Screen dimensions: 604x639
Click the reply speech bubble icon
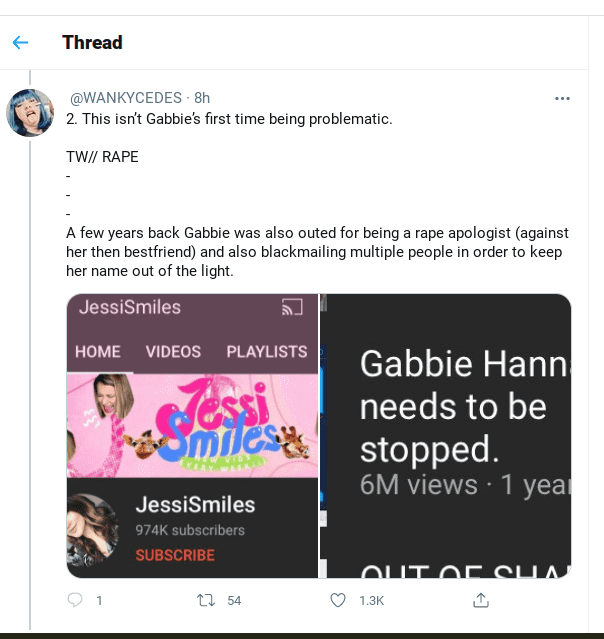pos(75,600)
